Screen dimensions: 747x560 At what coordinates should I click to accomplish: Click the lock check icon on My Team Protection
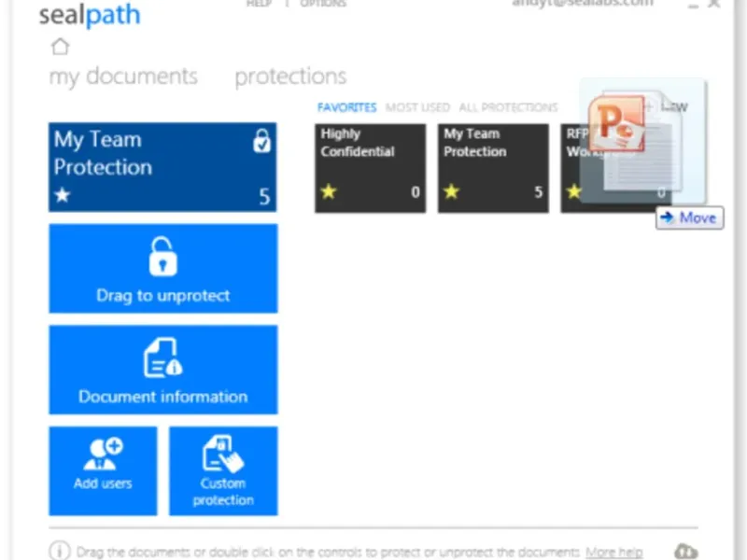pos(261,141)
